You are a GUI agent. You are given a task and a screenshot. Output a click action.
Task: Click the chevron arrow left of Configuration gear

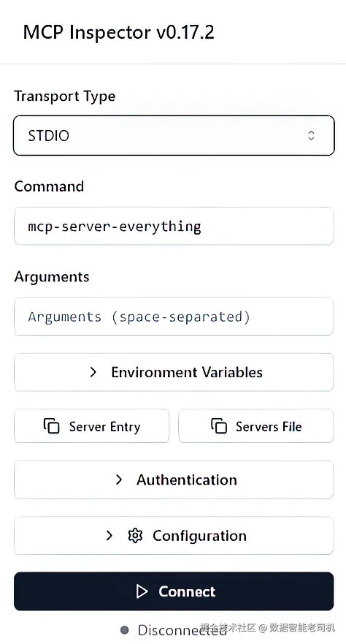click(109, 536)
